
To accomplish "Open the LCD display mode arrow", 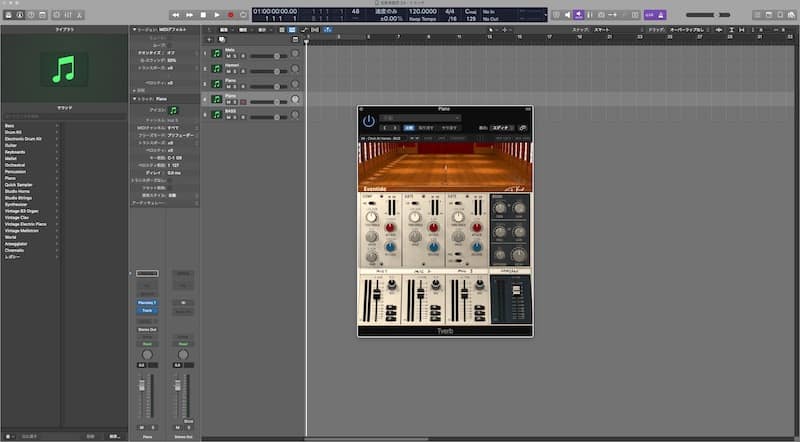I will [544, 15].
